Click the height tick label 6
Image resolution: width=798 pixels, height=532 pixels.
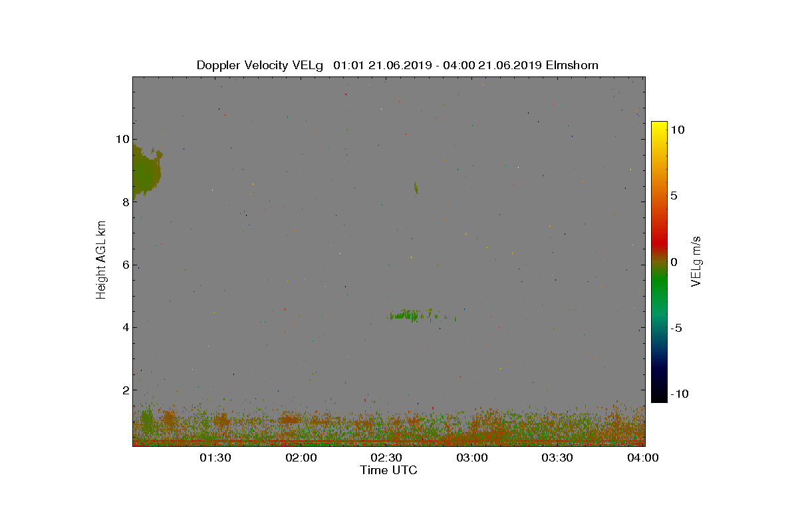click(124, 265)
